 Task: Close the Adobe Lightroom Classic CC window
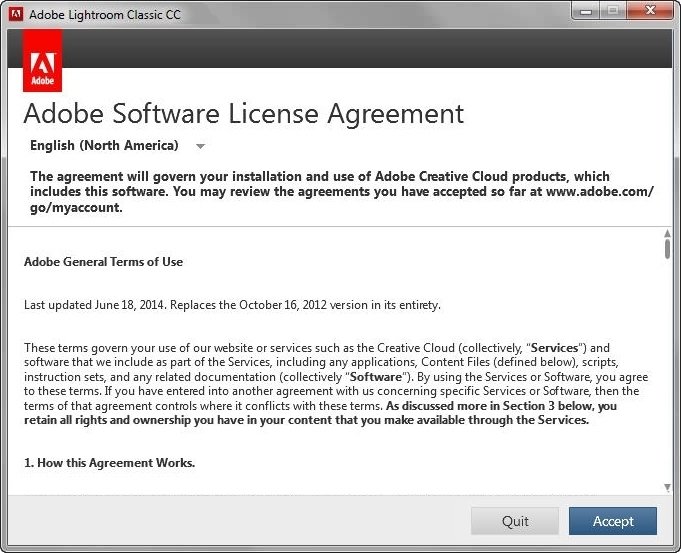(x=650, y=10)
